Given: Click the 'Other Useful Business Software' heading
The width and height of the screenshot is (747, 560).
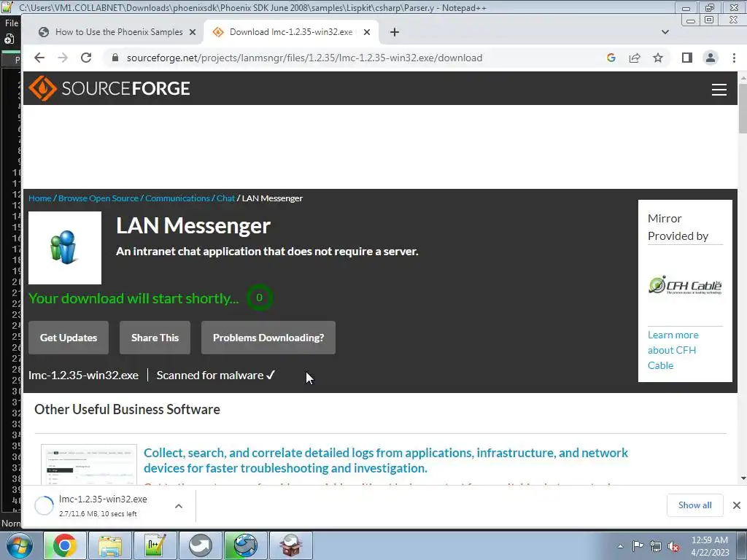Looking at the screenshot, I should pyautogui.click(x=127, y=410).
